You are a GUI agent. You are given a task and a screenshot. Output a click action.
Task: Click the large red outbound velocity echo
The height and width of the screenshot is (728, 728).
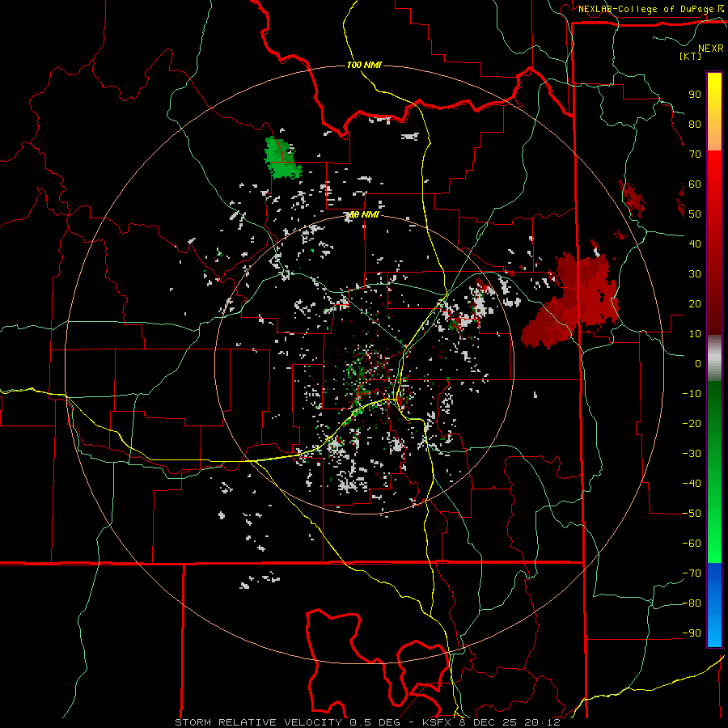571,302
